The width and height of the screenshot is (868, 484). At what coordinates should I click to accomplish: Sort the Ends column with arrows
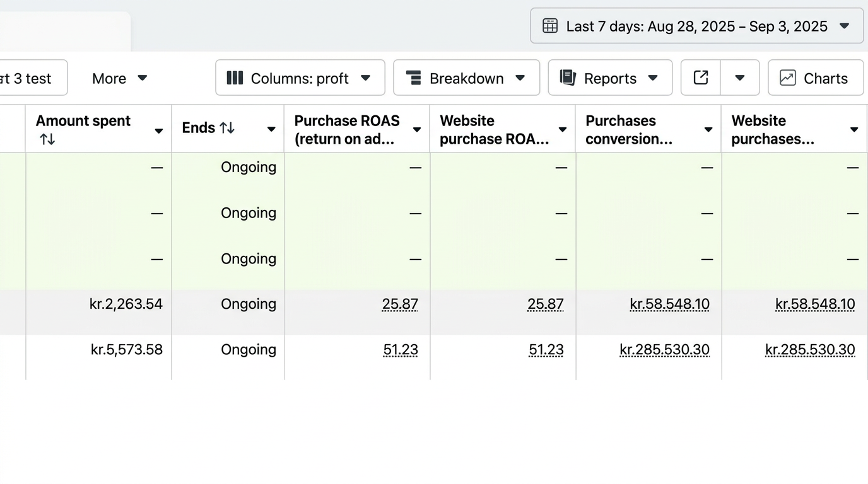click(227, 128)
